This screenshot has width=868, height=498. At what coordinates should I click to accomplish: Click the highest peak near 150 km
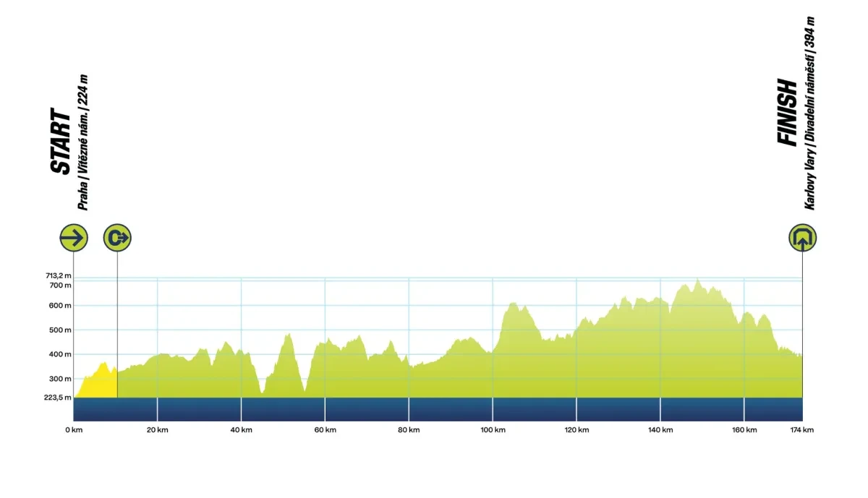[x=697, y=281]
